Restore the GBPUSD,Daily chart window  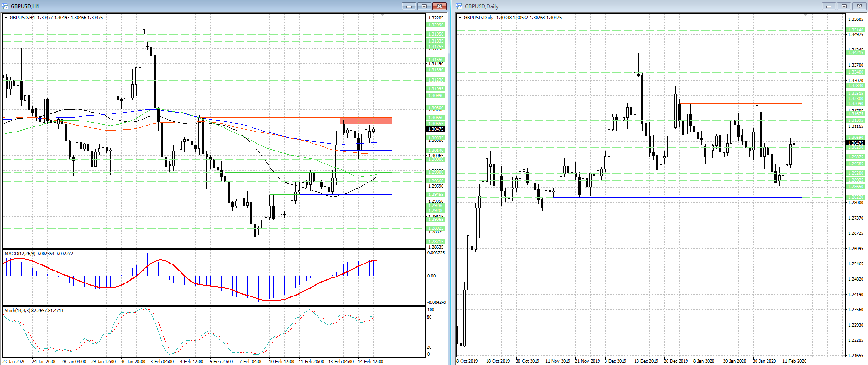tap(844, 6)
